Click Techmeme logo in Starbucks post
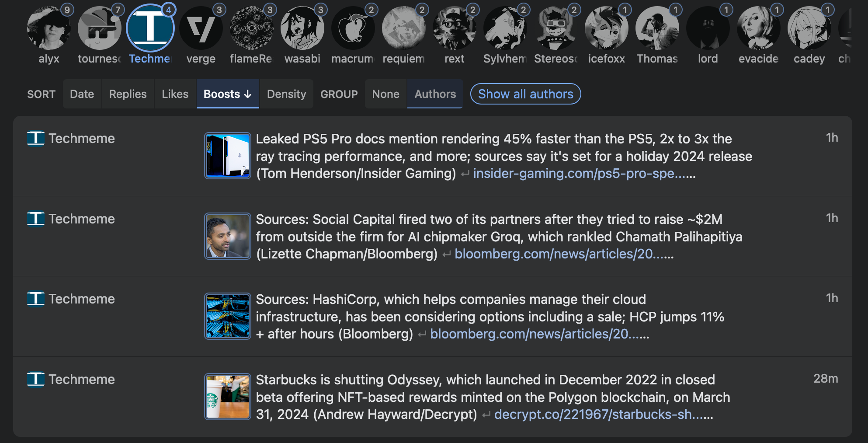 [36, 379]
